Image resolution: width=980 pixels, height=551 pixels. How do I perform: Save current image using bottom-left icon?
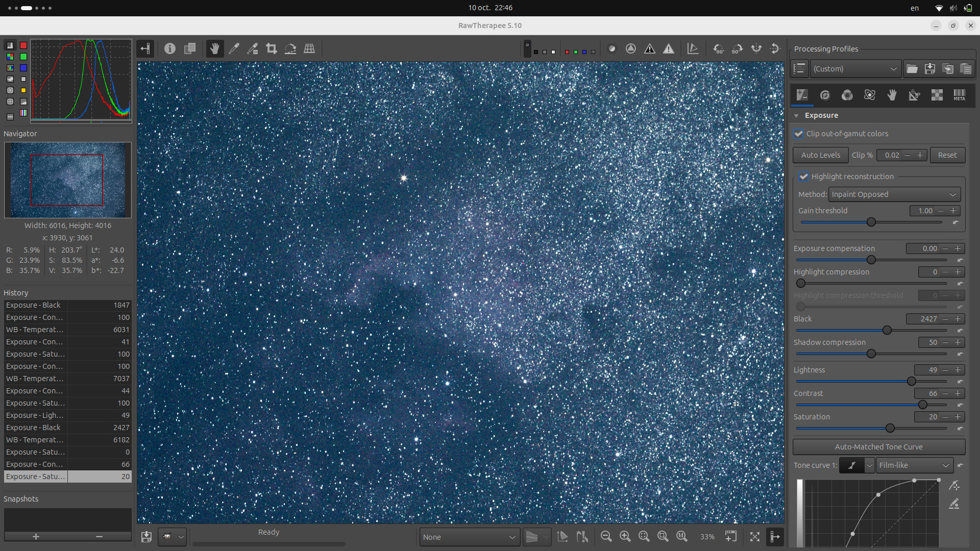[x=146, y=537]
